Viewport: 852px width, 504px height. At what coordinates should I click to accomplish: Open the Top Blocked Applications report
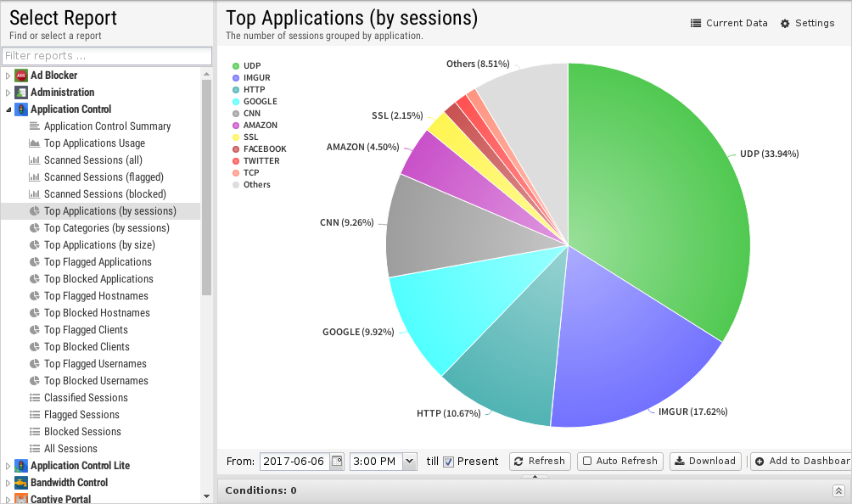pos(98,278)
